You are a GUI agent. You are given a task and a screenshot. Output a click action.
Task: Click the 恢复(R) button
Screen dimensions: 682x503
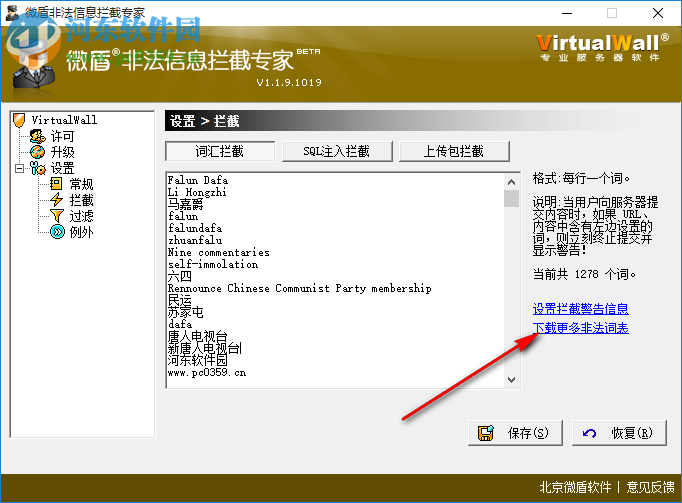click(x=619, y=433)
